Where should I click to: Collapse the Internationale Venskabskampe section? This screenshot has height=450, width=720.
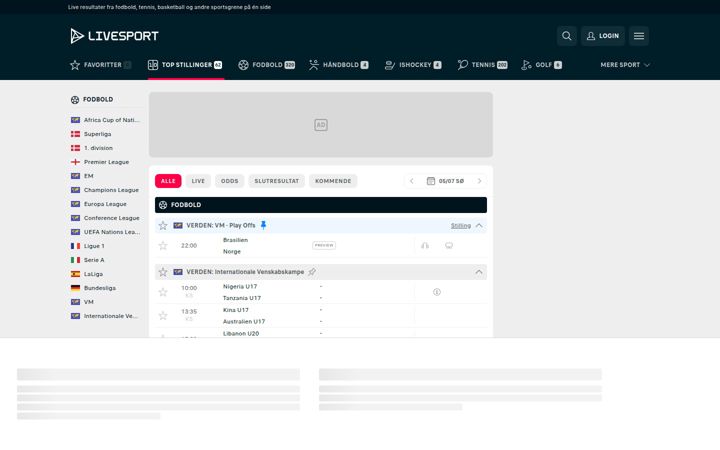(x=479, y=272)
